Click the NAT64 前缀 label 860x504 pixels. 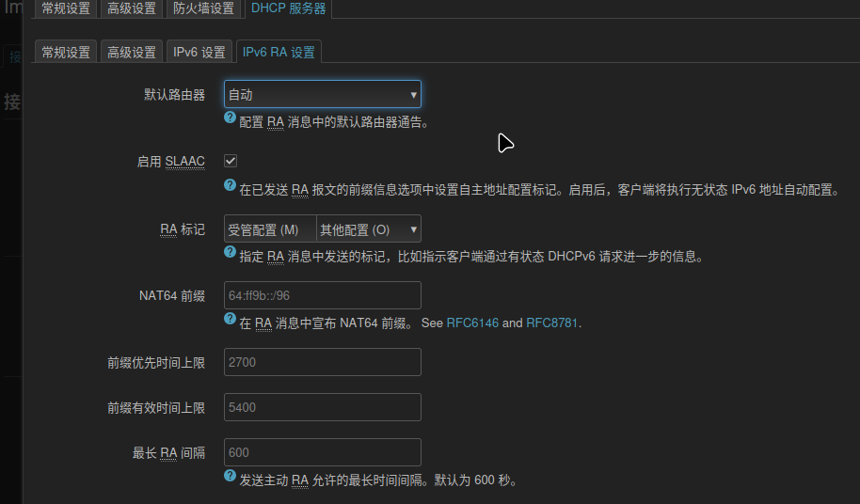point(172,296)
